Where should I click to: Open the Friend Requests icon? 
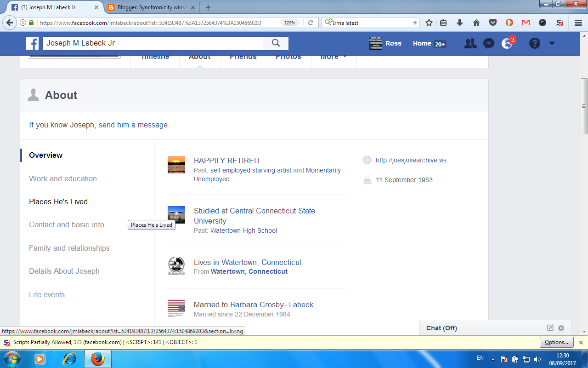point(470,43)
